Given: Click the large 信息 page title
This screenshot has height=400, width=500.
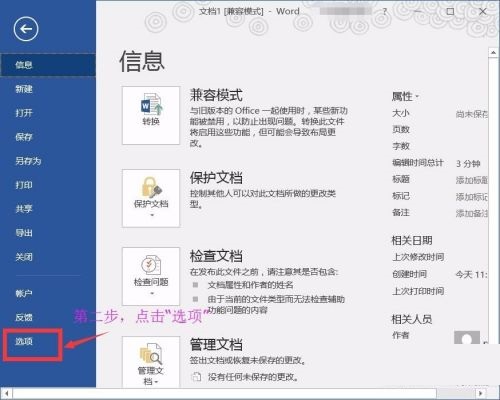Looking at the screenshot, I should [x=142, y=61].
